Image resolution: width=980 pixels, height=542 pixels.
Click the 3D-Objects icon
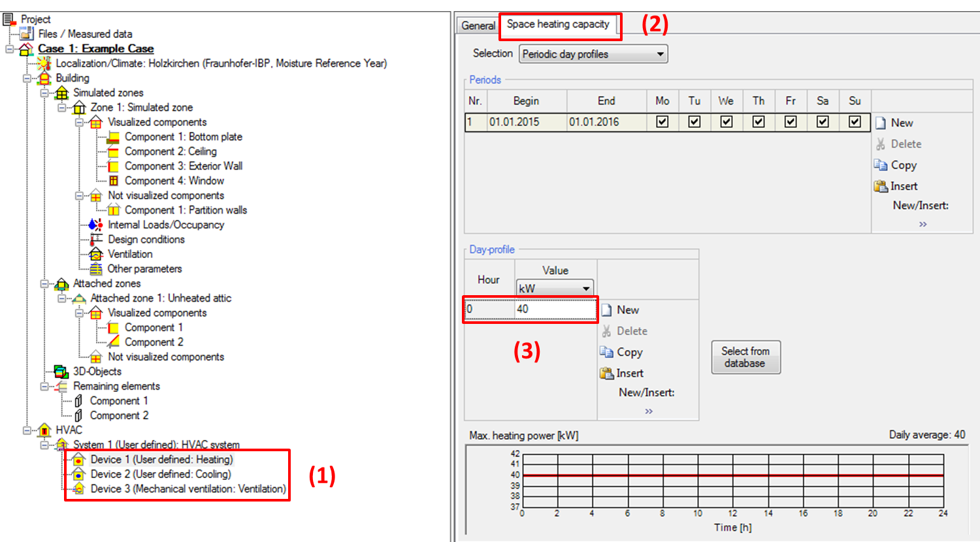(x=61, y=372)
